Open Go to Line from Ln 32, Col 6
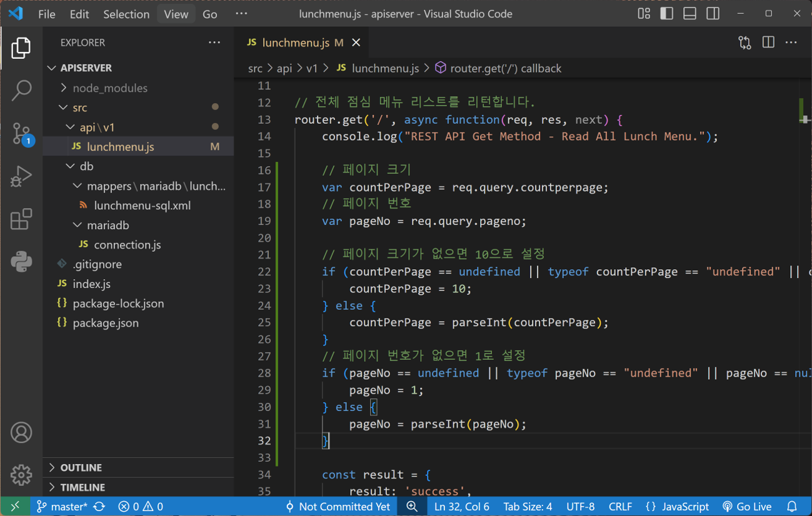The image size is (812, 516). [462, 507]
